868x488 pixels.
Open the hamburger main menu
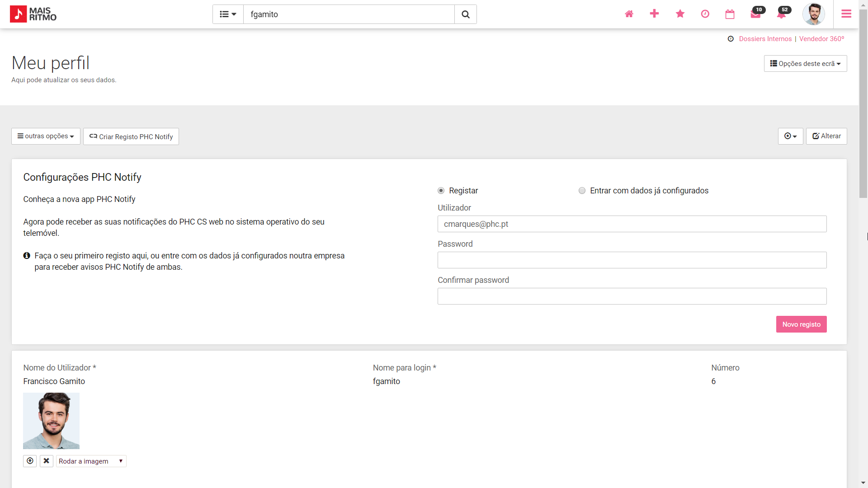point(846,14)
